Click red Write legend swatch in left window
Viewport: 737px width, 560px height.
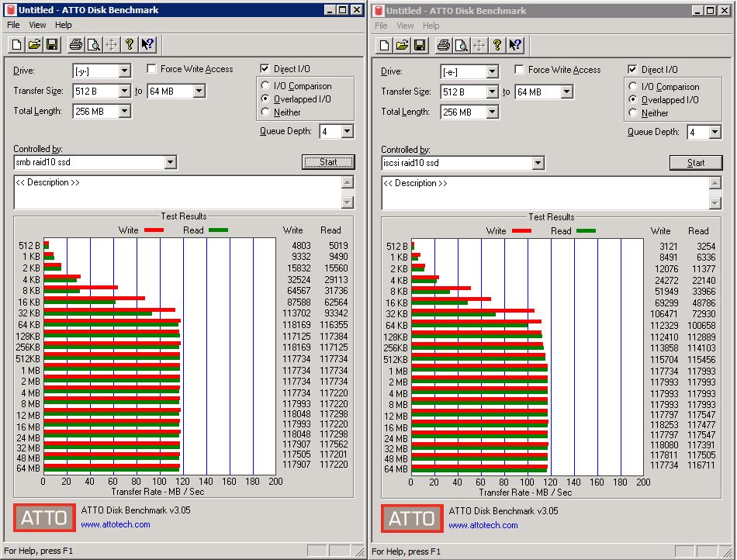click(154, 230)
